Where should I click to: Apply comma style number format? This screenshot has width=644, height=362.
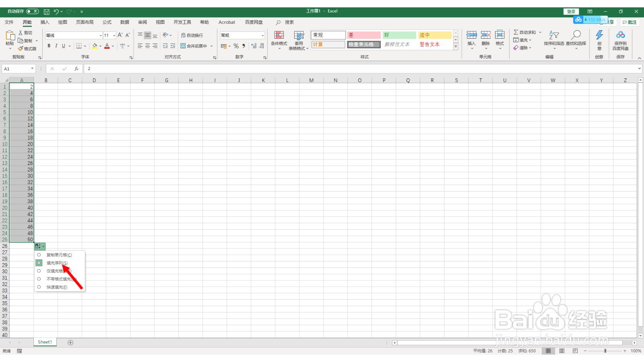tap(244, 46)
